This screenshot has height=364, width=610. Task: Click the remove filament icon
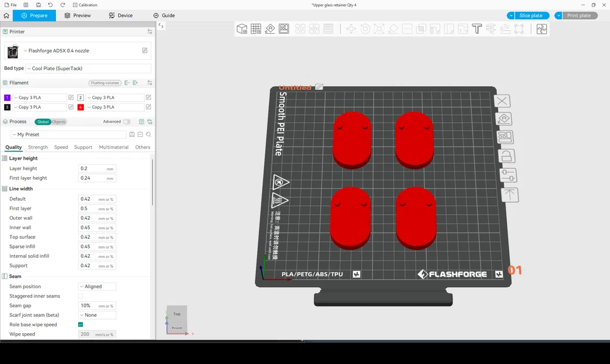point(127,83)
